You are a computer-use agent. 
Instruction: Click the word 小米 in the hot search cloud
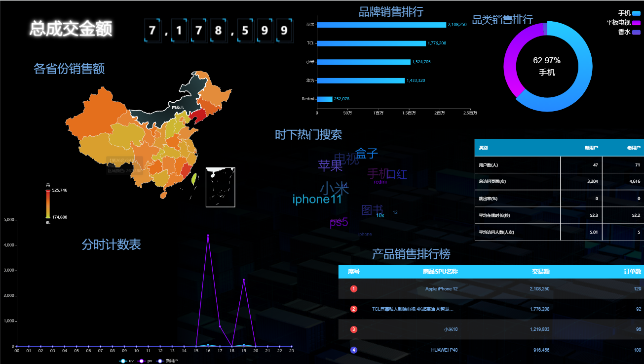click(334, 189)
